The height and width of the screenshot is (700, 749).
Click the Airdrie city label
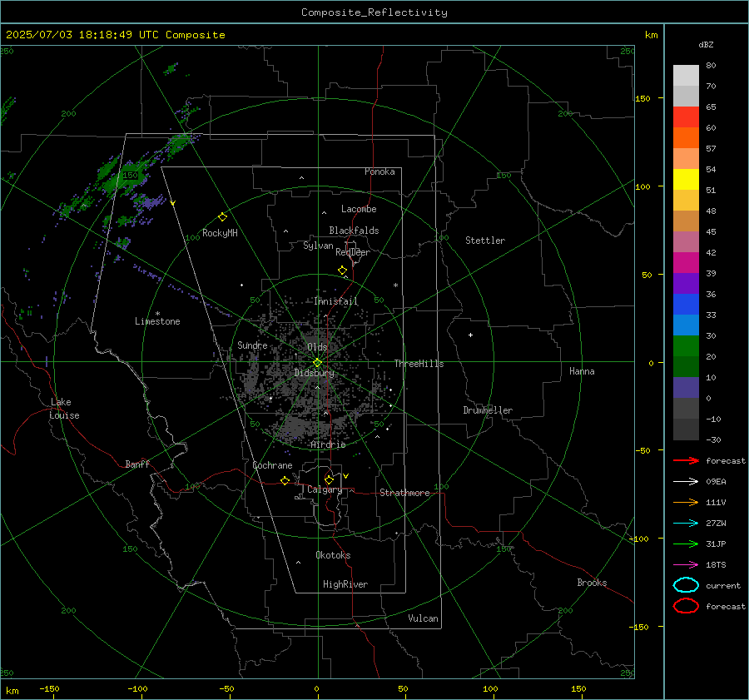[328, 444]
